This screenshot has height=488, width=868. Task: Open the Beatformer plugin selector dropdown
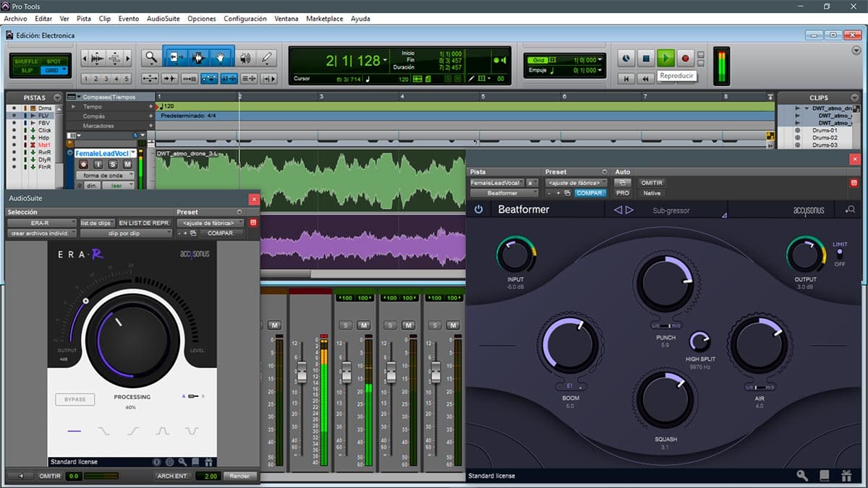click(503, 193)
